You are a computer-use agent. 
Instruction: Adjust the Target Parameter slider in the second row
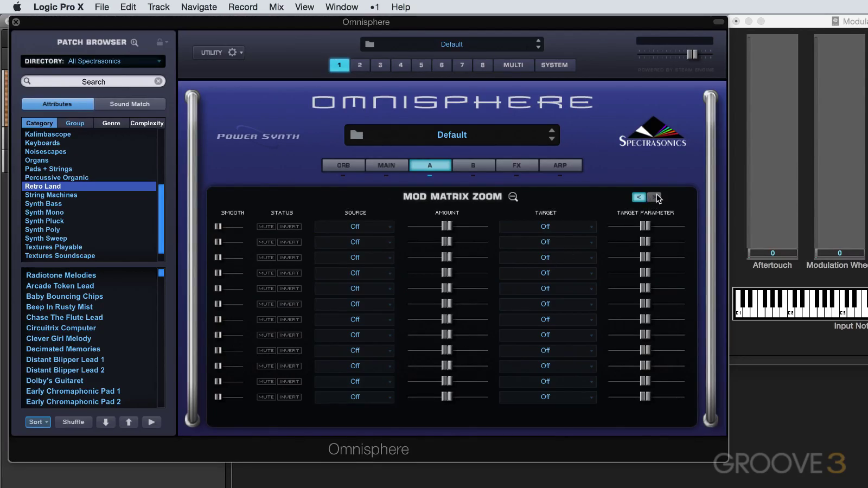[x=645, y=242]
